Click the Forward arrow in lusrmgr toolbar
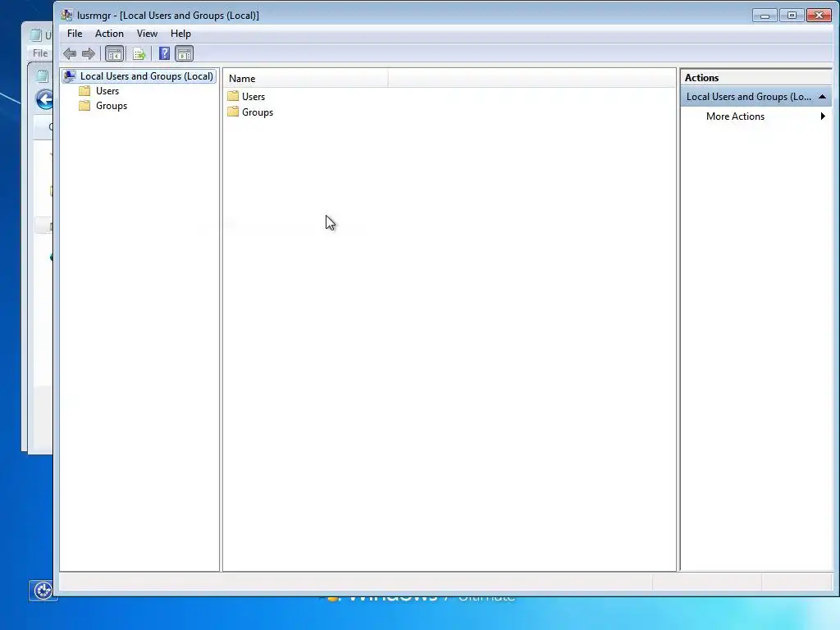This screenshot has height=630, width=840. (x=89, y=53)
